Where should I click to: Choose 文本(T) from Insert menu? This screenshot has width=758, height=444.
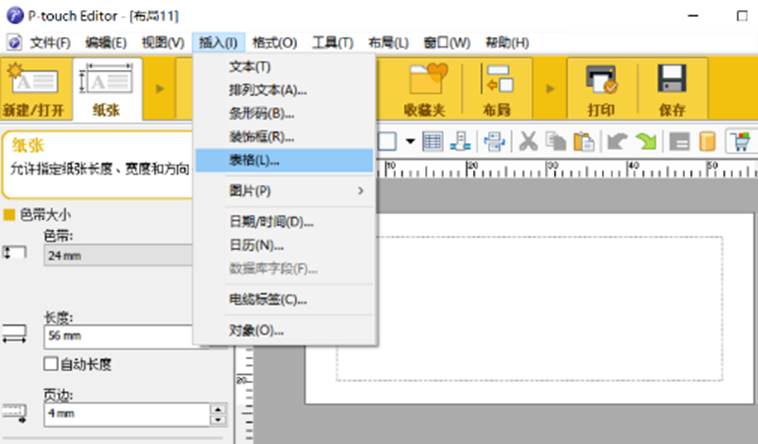pyautogui.click(x=284, y=67)
